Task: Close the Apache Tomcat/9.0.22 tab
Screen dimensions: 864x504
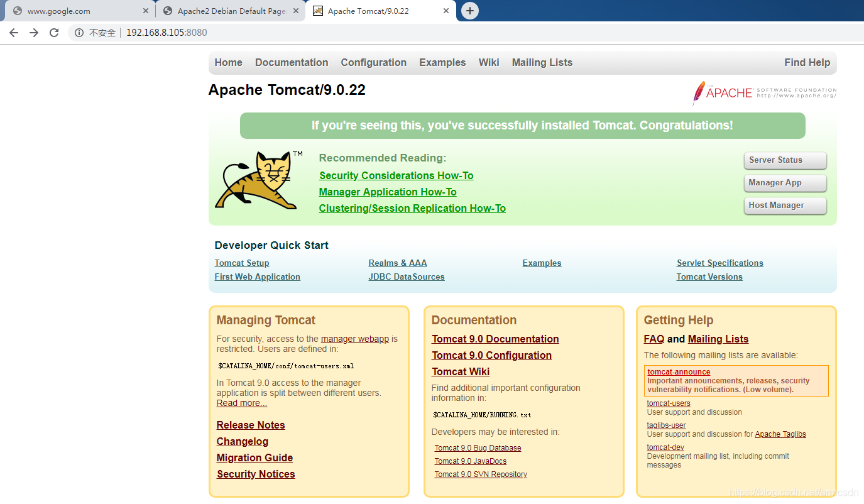Action: click(x=446, y=11)
